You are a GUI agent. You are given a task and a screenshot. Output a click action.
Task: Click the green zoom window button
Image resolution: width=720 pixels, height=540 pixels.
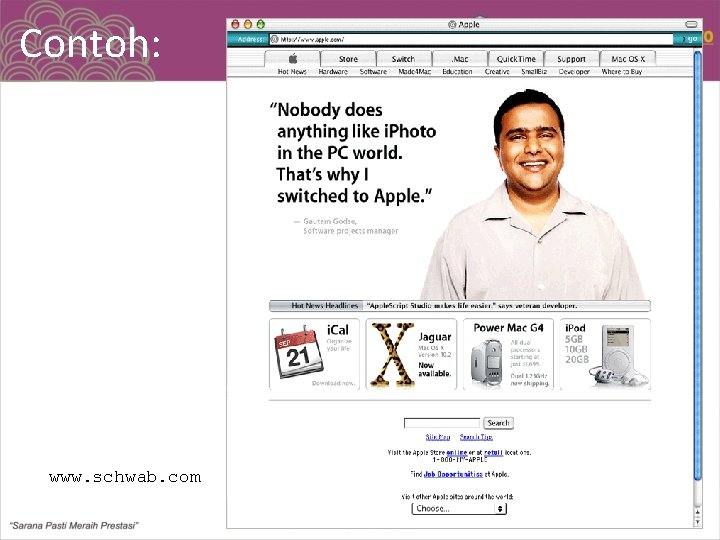click(x=261, y=24)
